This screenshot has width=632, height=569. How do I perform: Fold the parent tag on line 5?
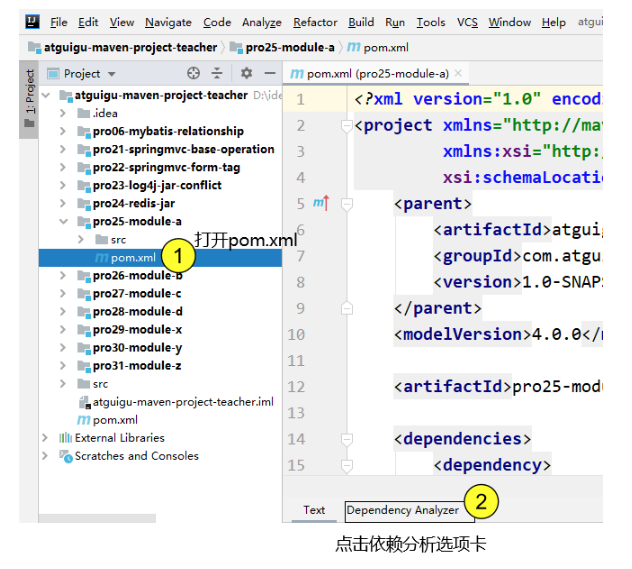click(347, 203)
